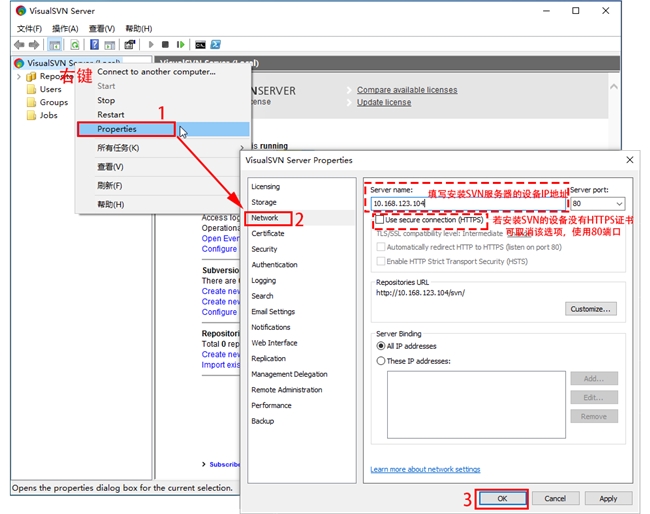Select Network in the properties list
The height and width of the screenshot is (514, 650).
[x=265, y=218]
